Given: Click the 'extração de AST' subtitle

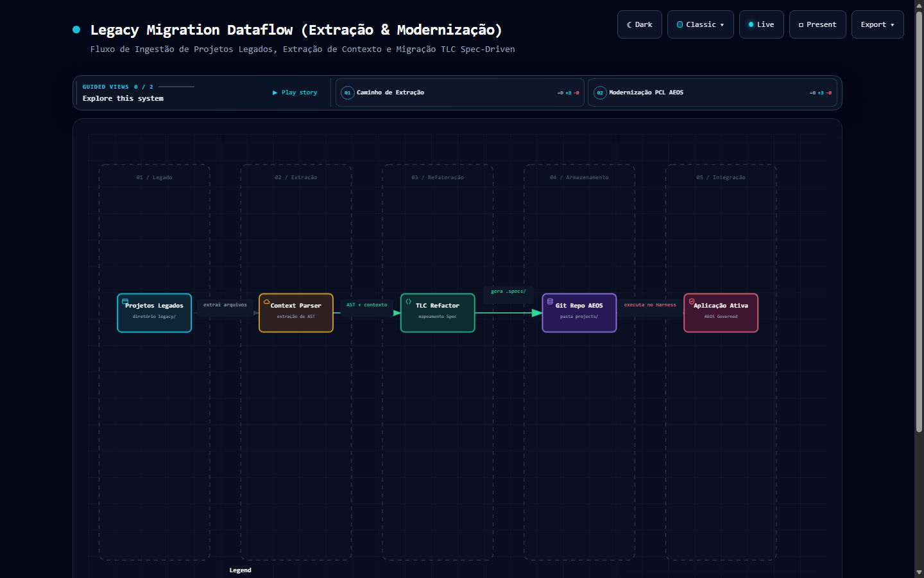Looking at the screenshot, I should 296,317.
